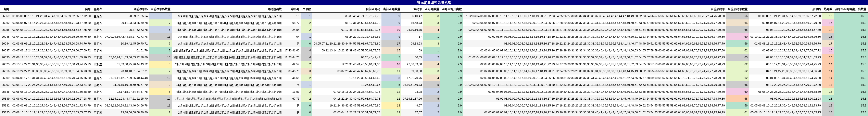868x116 pixels.
Task: Select period number 26023
Action: [5, 64]
